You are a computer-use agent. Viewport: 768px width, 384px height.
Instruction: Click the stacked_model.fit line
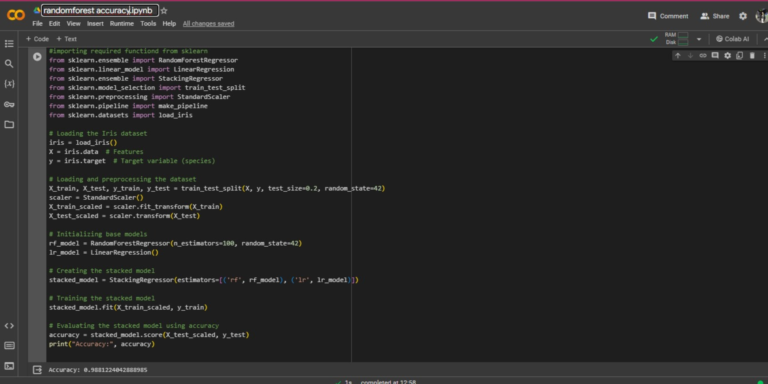[128, 307]
